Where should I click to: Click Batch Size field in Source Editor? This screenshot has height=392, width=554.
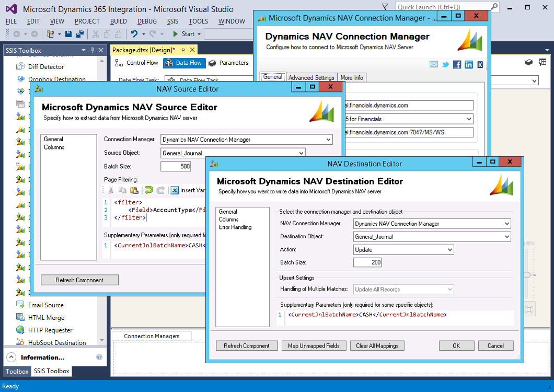(176, 167)
